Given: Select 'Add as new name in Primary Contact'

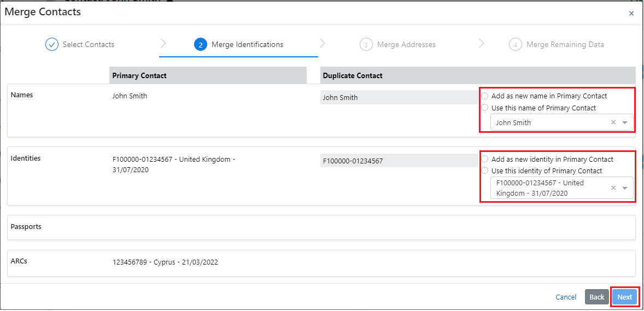Looking at the screenshot, I should 485,96.
